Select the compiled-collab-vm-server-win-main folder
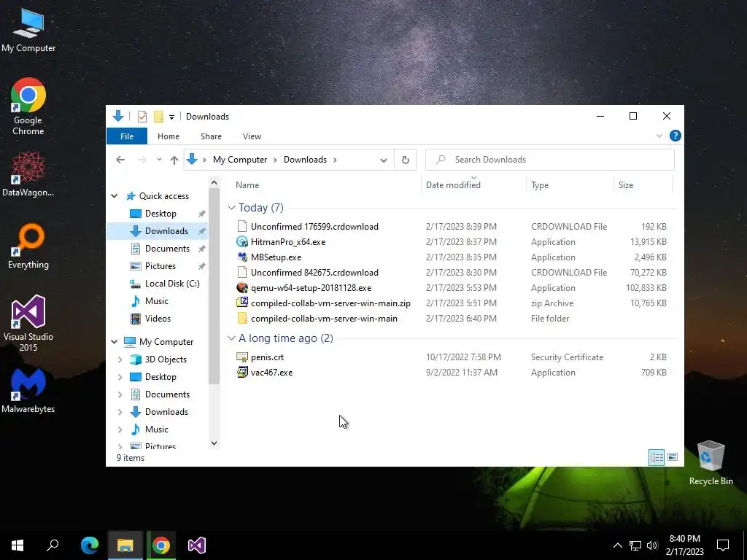The height and width of the screenshot is (560, 747). (324, 318)
